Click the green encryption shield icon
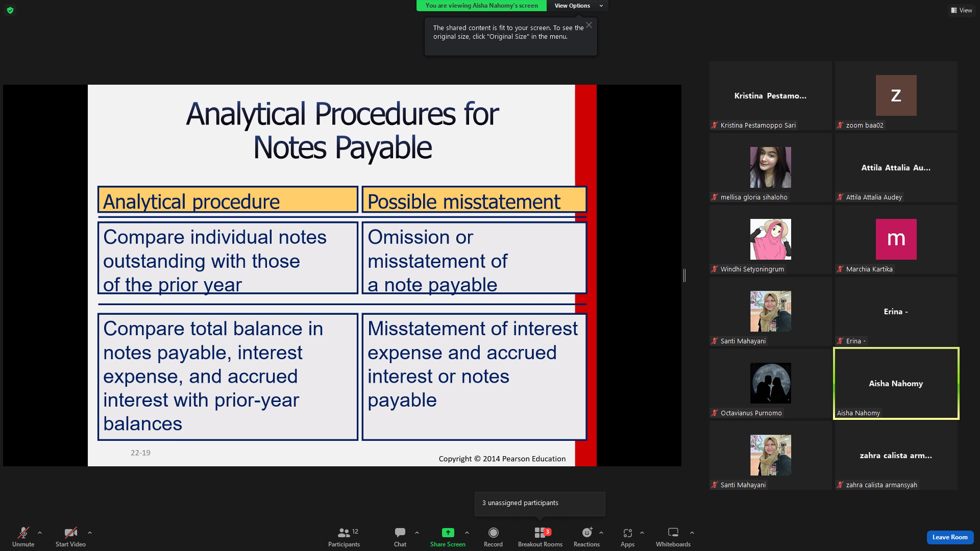The height and width of the screenshot is (551, 980). [x=10, y=10]
